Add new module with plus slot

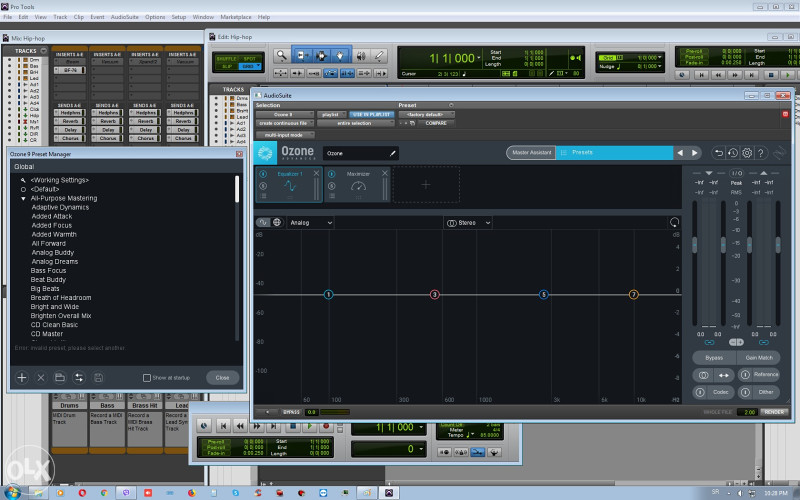(426, 185)
